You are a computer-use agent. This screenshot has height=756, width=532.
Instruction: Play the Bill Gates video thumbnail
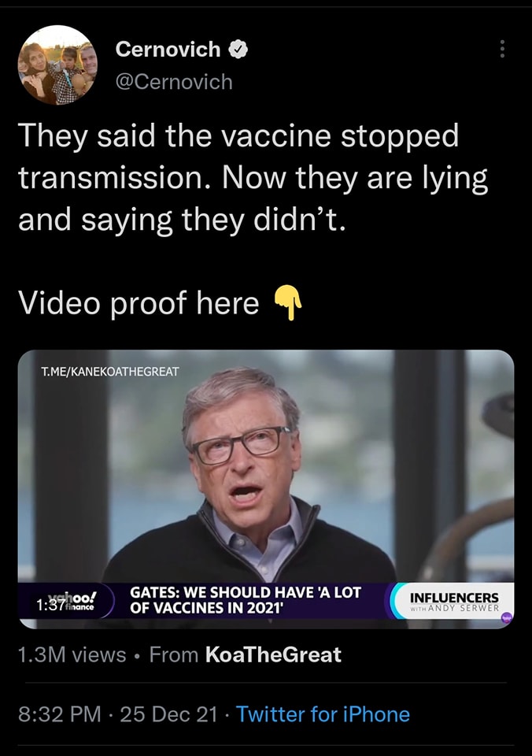coord(266,489)
